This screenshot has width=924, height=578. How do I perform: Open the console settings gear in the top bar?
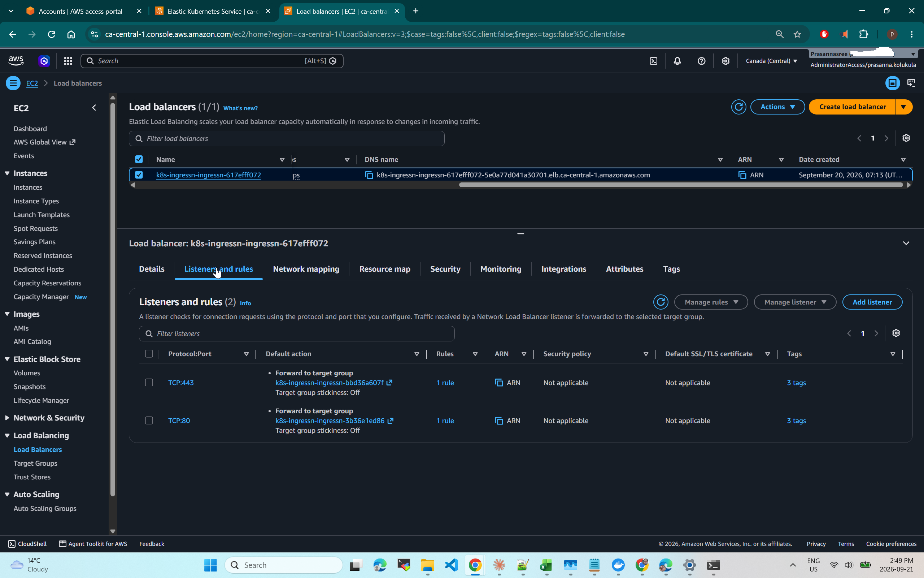(725, 61)
